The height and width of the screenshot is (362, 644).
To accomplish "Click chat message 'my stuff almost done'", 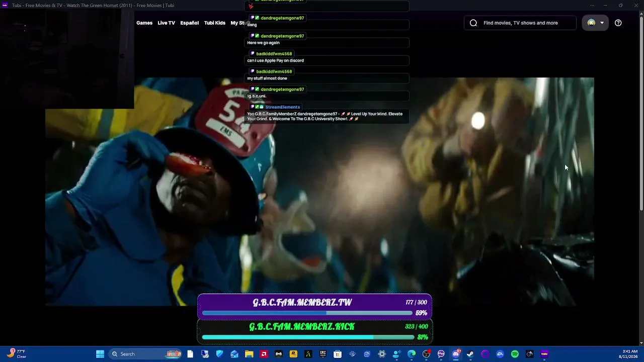I will 267,78.
